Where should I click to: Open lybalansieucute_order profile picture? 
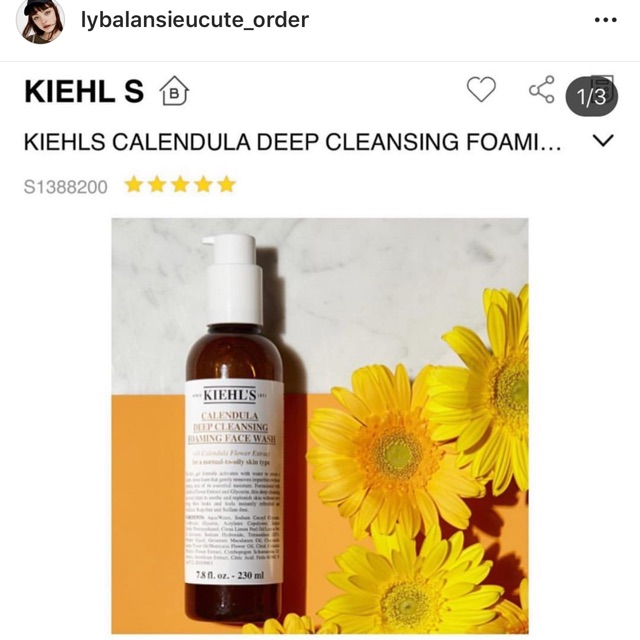point(40,21)
